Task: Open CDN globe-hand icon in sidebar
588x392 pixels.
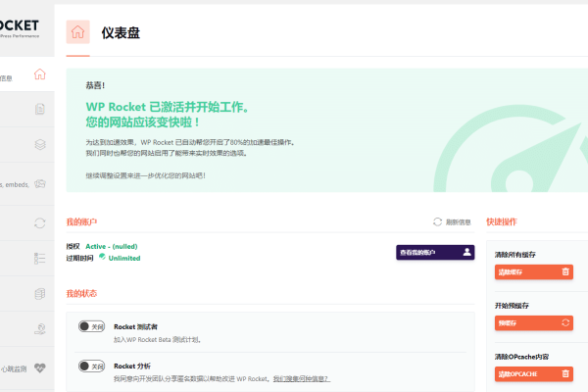Action: point(39,330)
